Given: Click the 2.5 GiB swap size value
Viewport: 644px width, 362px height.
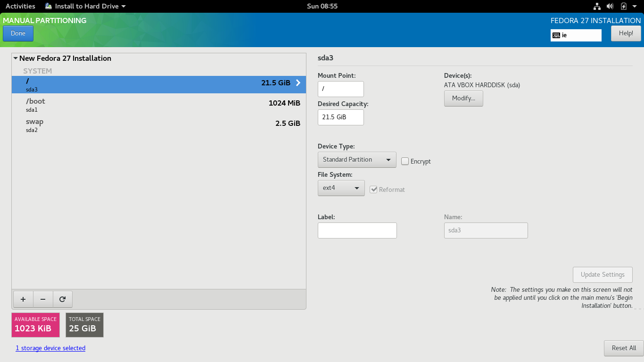Looking at the screenshot, I should (x=288, y=123).
